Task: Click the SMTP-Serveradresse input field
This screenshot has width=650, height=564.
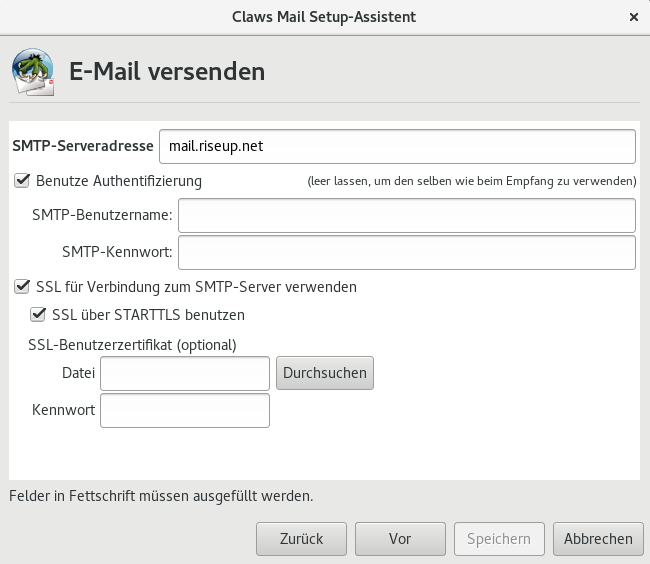Action: (397, 146)
